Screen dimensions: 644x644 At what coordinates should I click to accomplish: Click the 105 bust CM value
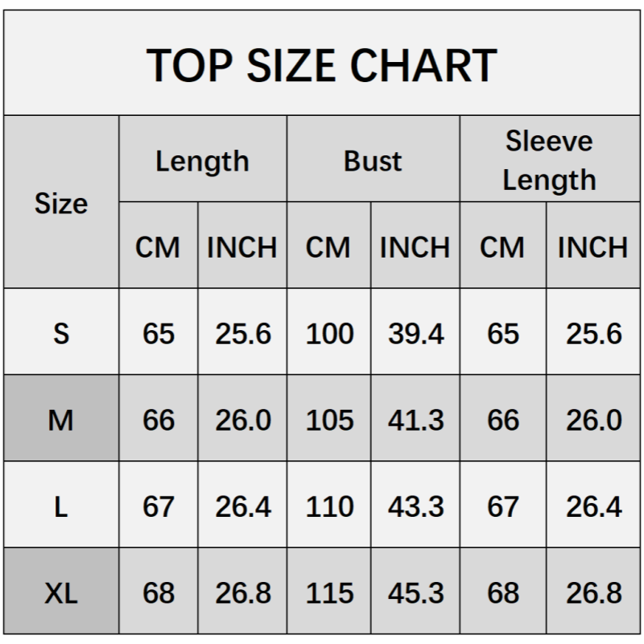(x=329, y=419)
